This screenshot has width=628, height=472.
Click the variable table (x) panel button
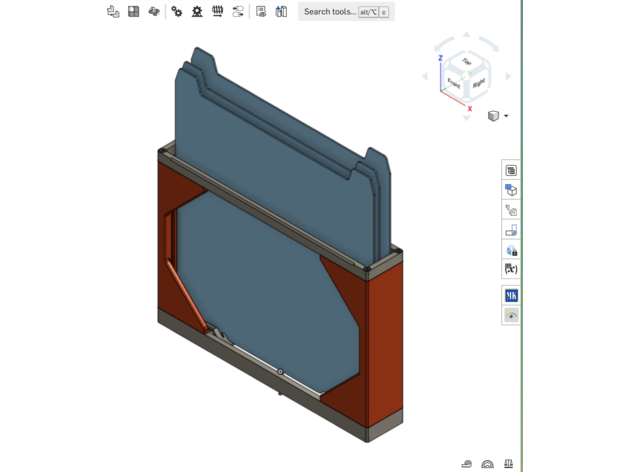[x=512, y=269]
